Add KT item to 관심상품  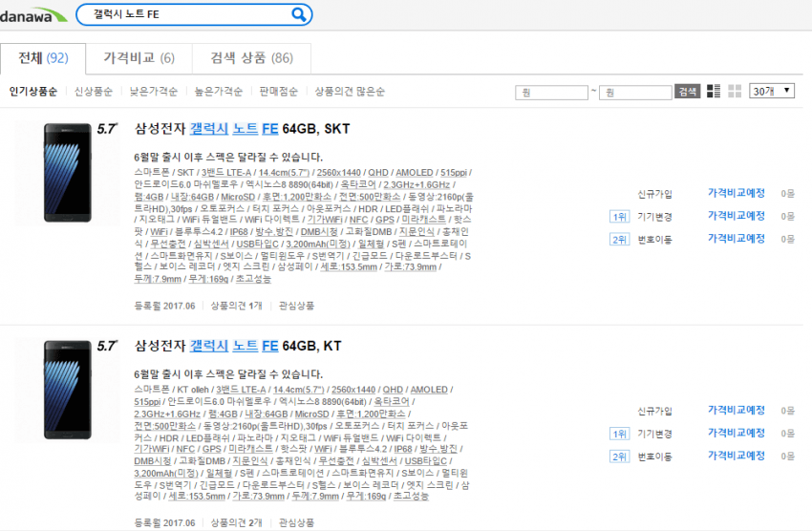pos(297,522)
